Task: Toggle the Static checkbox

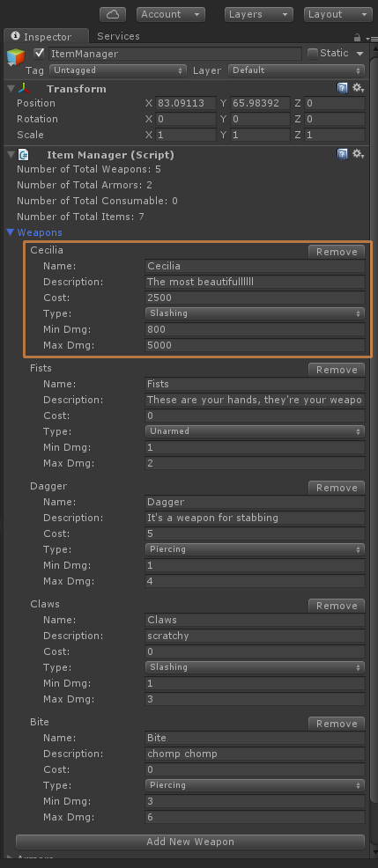Action: [313, 54]
